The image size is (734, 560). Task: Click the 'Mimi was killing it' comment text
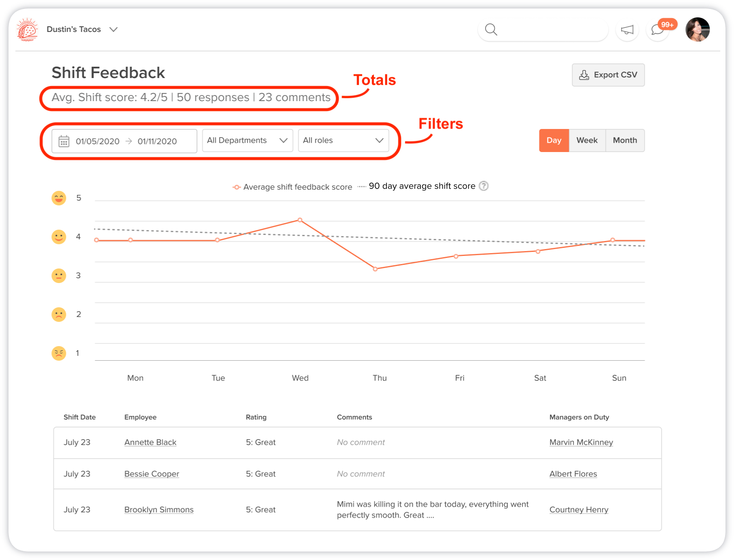[x=433, y=509]
